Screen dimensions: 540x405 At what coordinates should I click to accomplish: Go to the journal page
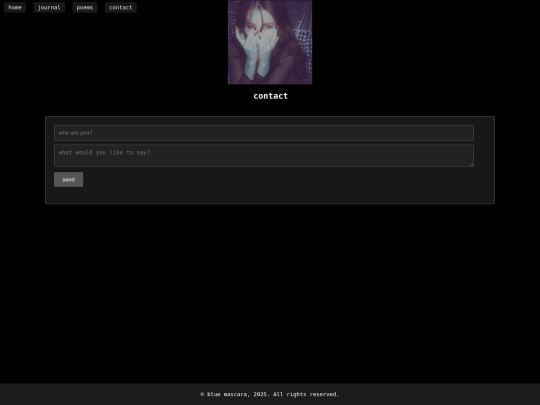(x=49, y=7)
